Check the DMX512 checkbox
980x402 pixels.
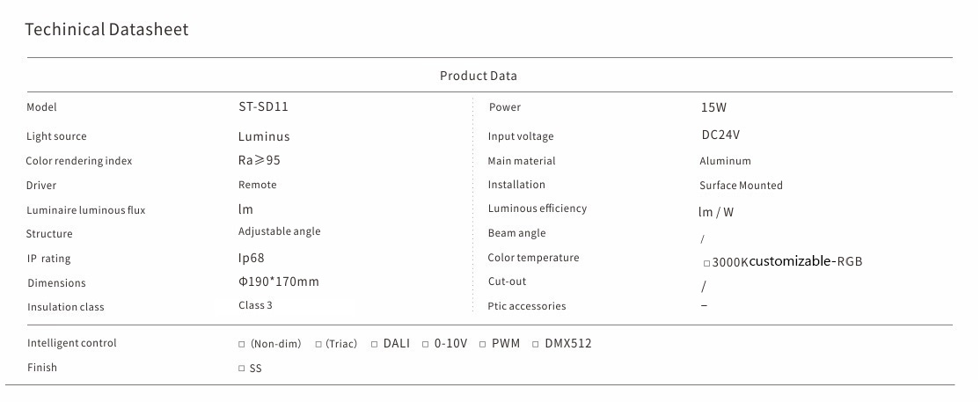tap(536, 344)
